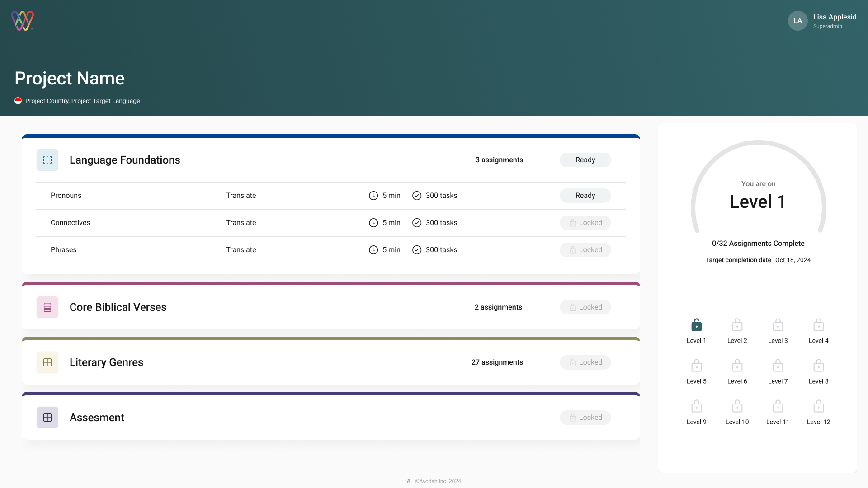Click the Level 12 lock icon

818,406
